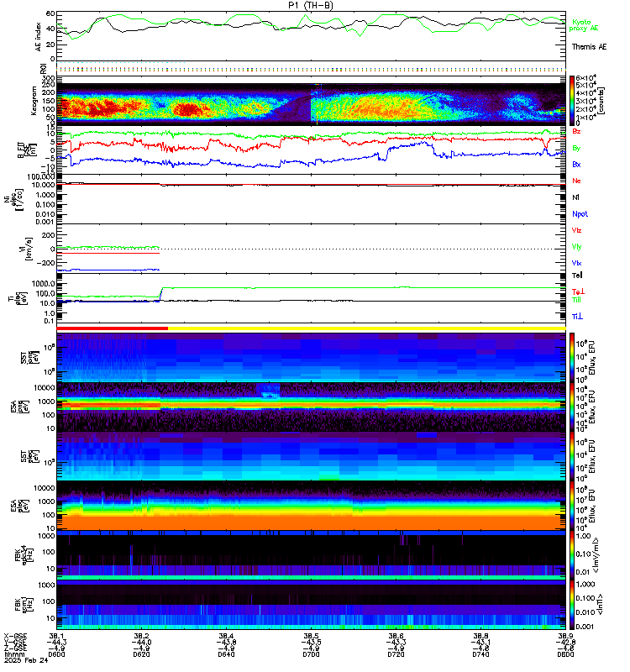
Task: Click the X-GSE value "38.9"
Action: pyautogui.click(x=565, y=637)
